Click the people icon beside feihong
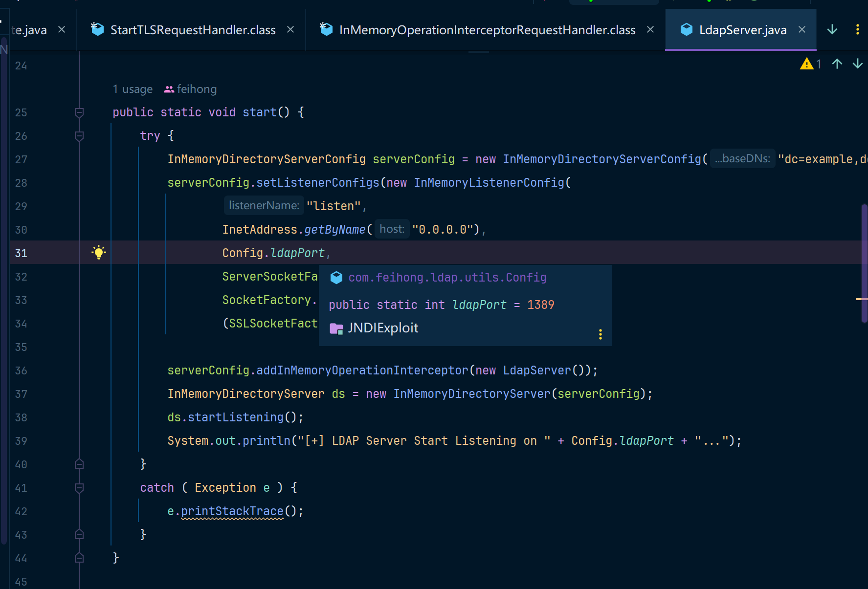868x589 pixels. tap(169, 89)
